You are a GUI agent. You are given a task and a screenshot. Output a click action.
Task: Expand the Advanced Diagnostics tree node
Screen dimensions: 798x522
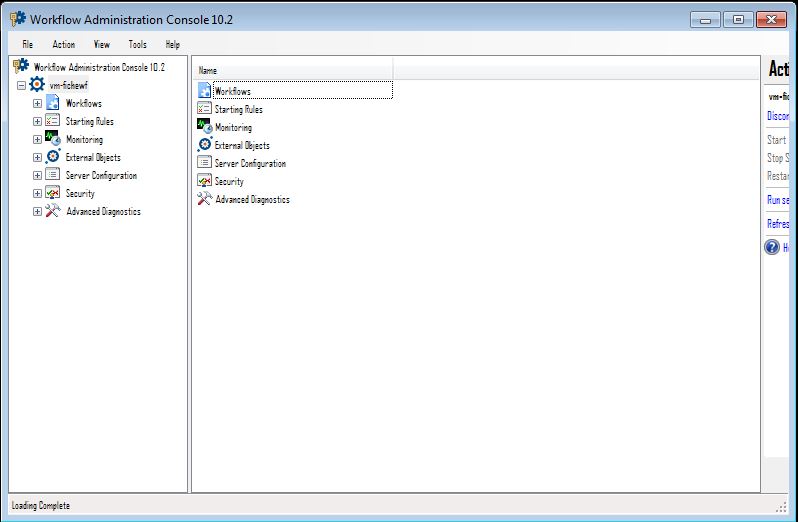pos(37,211)
